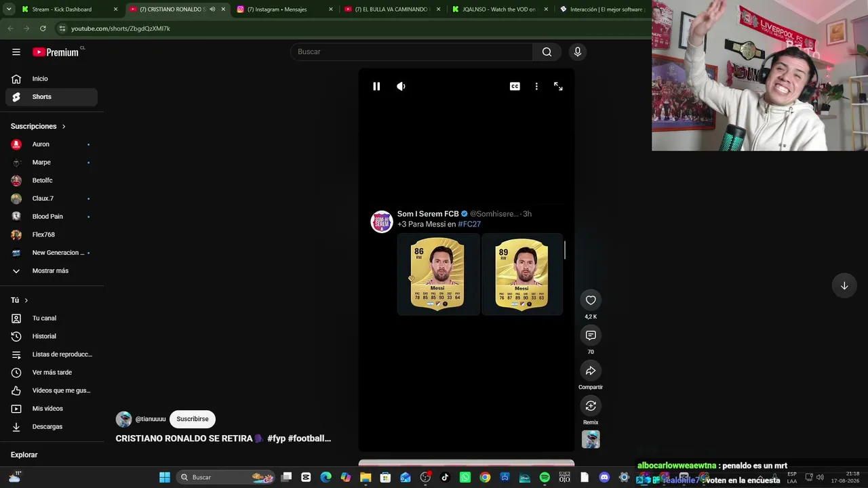Remix this Short
This screenshot has height=488, width=868.
tap(591, 406)
